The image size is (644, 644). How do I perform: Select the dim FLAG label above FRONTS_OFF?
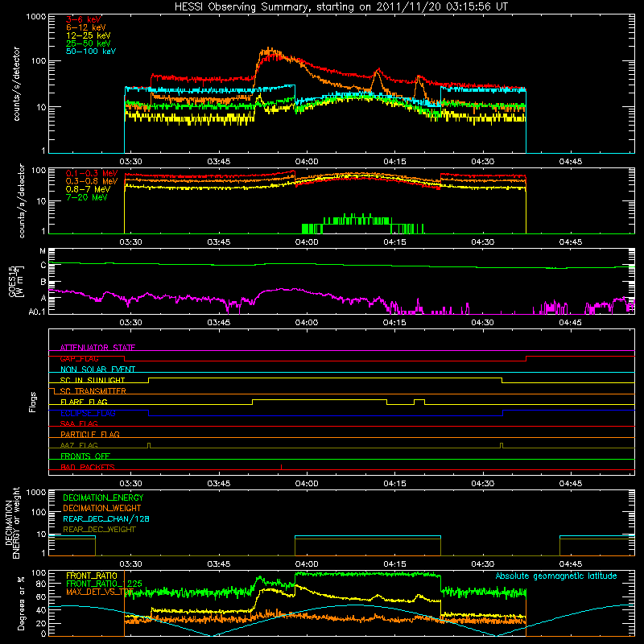click(x=79, y=445)
